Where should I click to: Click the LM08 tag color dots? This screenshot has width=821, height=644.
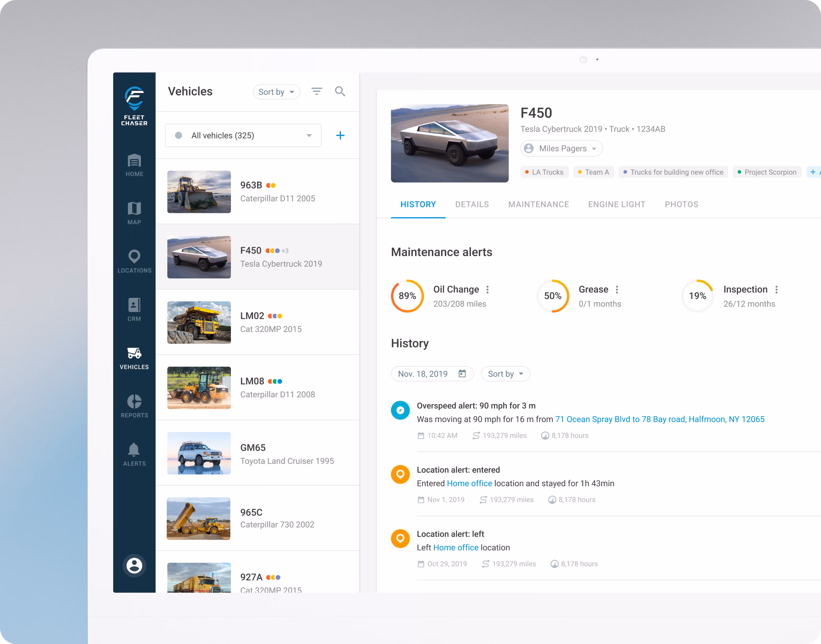tap(275, 381)
